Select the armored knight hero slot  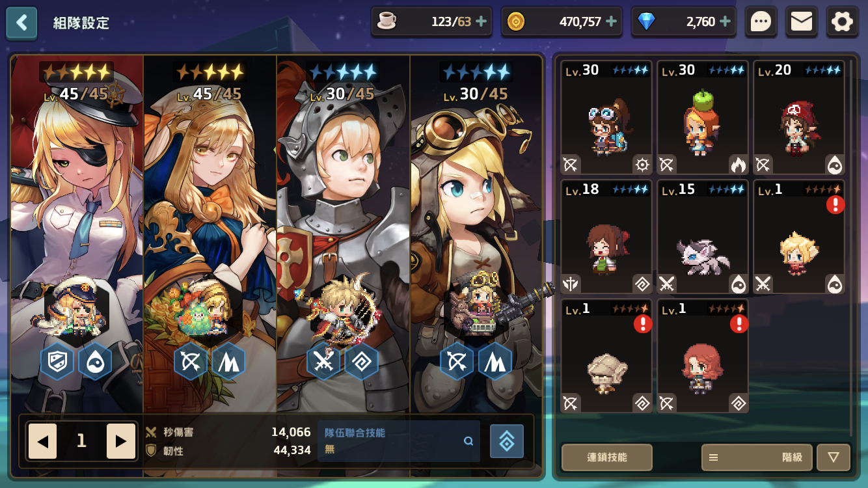(343, 234)
